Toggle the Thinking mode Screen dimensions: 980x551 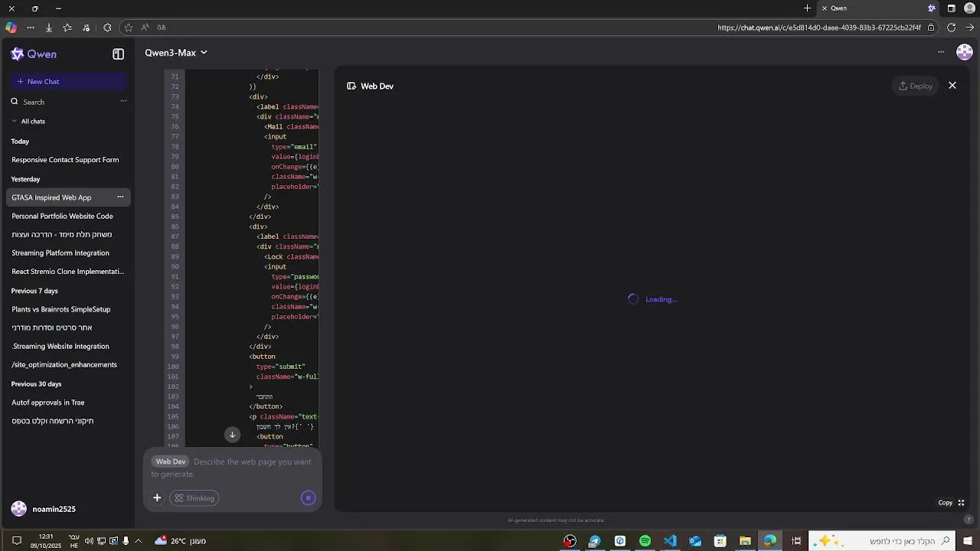(194, 498)
